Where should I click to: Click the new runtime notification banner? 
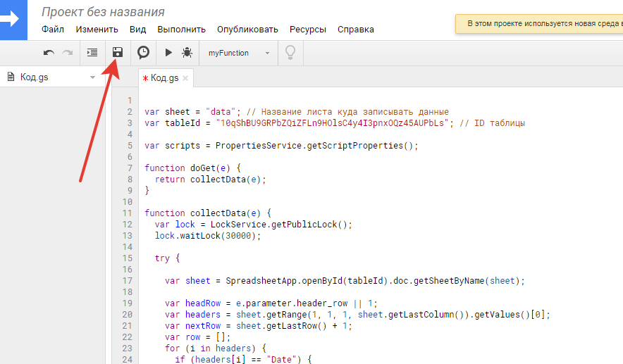point(539,24)
